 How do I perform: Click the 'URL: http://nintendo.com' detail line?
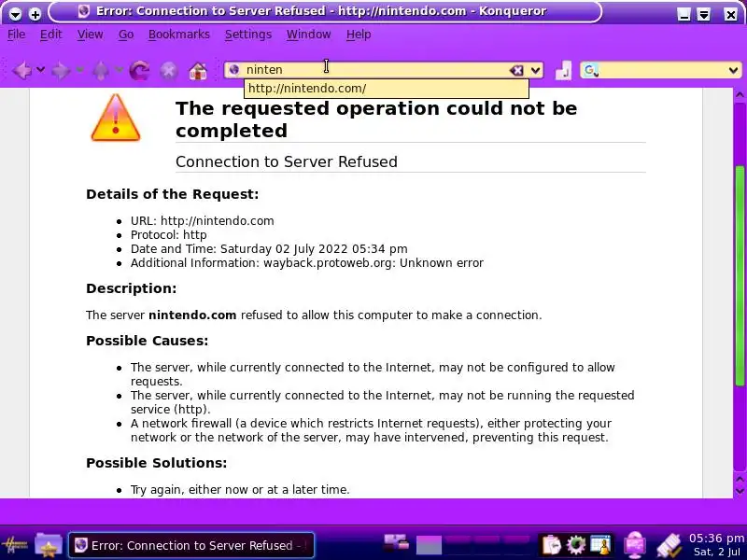point(203,221)
